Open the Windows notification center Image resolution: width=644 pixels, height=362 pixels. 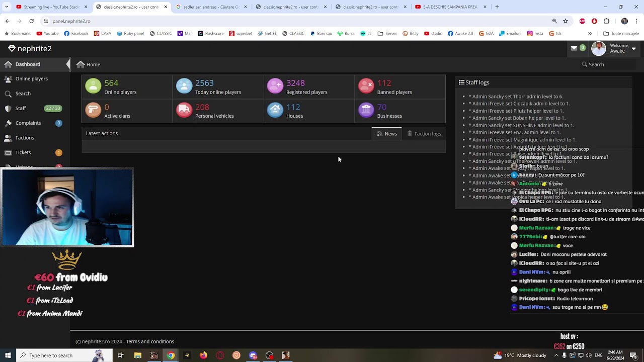pos(634,355)
